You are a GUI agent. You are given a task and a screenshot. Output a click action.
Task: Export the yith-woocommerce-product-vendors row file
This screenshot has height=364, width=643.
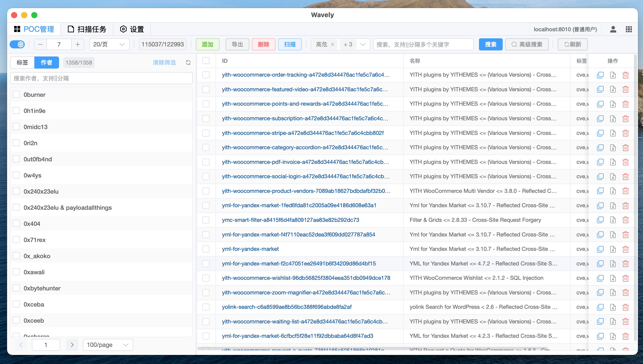pos(613,191)
